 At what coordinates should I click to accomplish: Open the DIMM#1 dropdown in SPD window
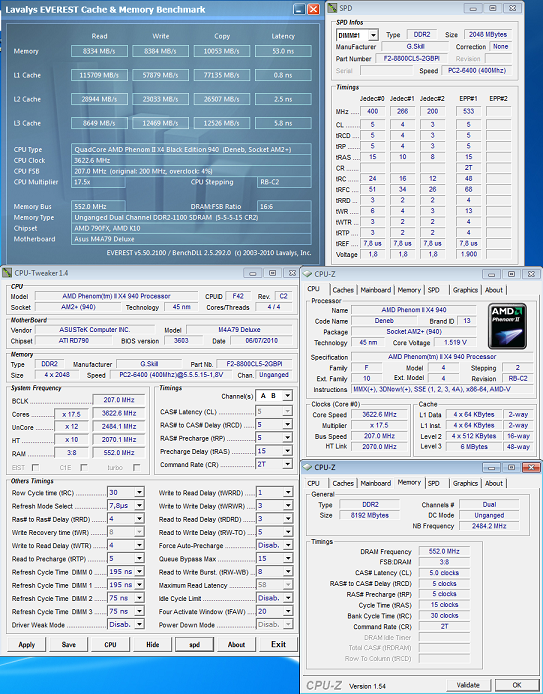coord(373,35)
